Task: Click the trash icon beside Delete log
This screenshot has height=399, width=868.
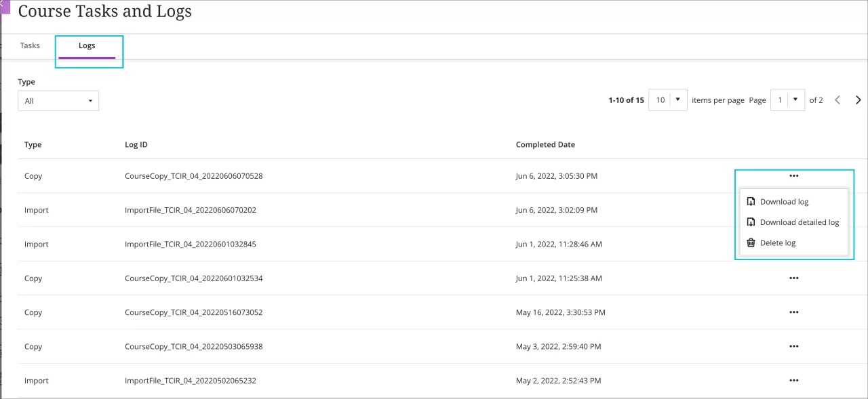Action: (x=751, y=242)
